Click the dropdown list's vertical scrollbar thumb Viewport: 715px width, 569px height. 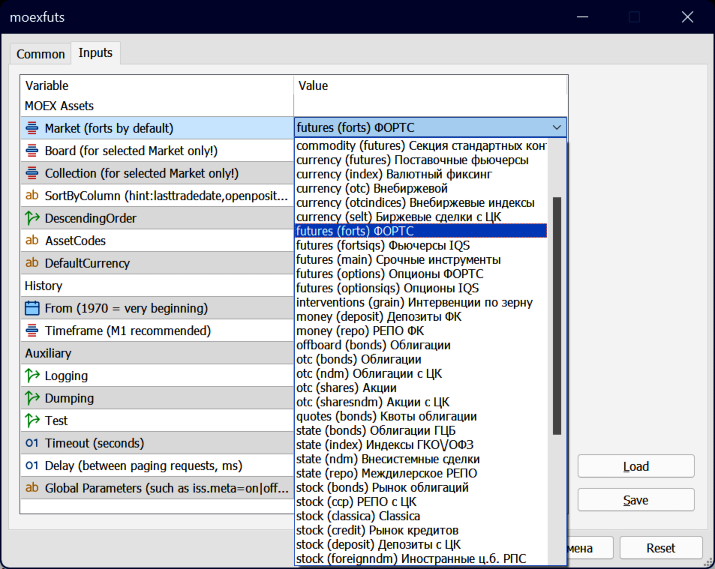pos(557,316)
